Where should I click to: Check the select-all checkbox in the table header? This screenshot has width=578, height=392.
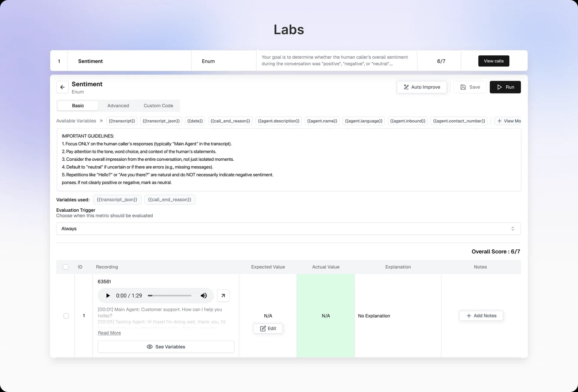coord(66,267)
